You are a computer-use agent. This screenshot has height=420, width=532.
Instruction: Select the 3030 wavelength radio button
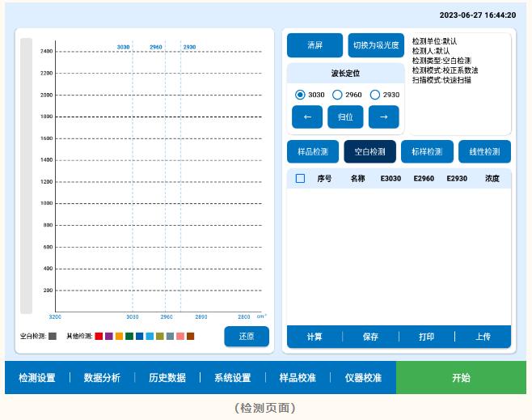pyautogui.click(x=300, y=95)
